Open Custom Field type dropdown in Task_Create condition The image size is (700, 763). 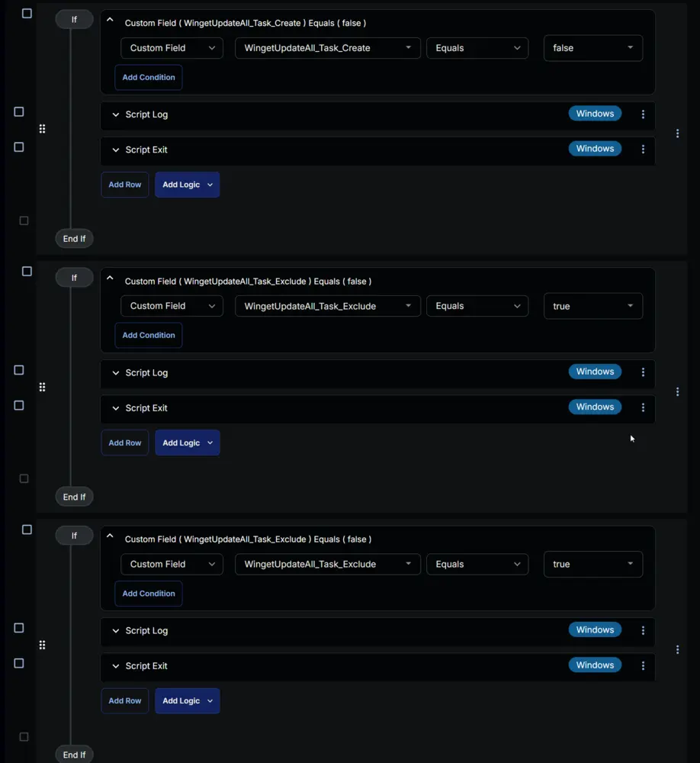tap(172, 48)
